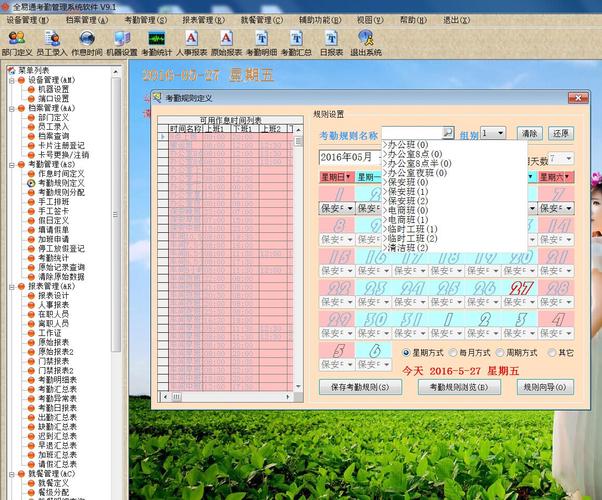Open the 作息时间 toolbar icon
The height and width of the screenshot is (500, 602).
click(x=87, y=43)
